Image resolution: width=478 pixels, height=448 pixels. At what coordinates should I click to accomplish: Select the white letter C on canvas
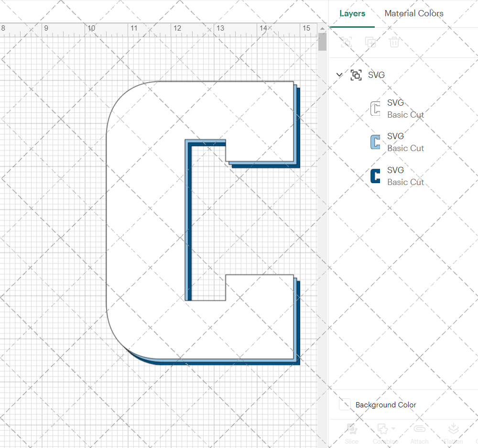tap(146, 219)
